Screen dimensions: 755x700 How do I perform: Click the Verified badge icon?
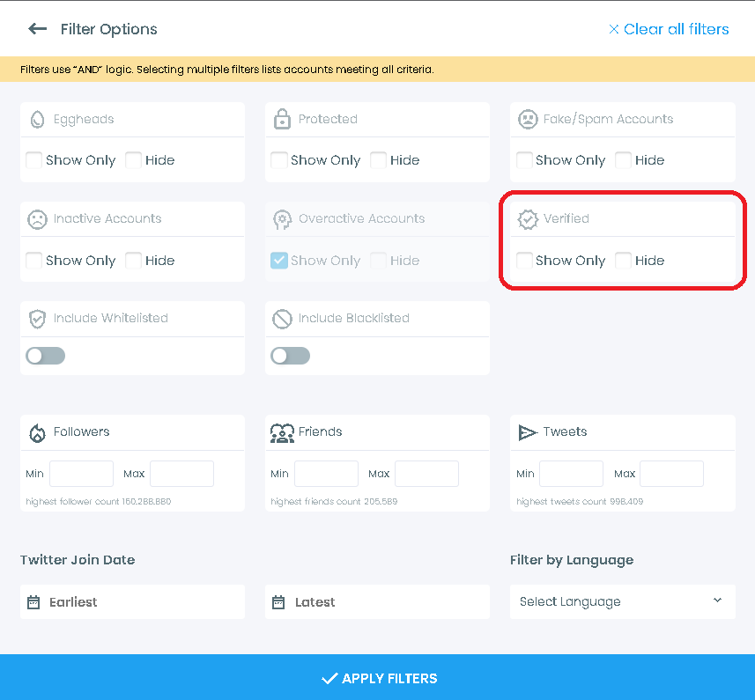(x=528, y=218)
